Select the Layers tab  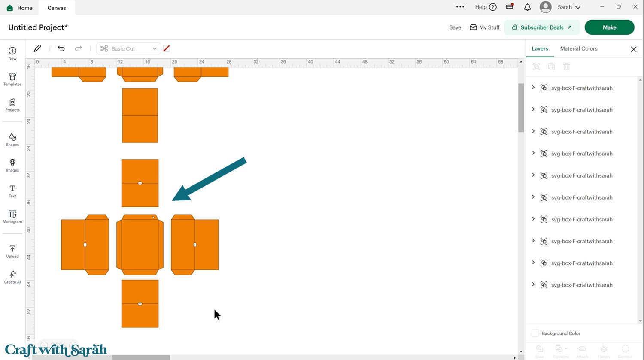pos(540,49)
